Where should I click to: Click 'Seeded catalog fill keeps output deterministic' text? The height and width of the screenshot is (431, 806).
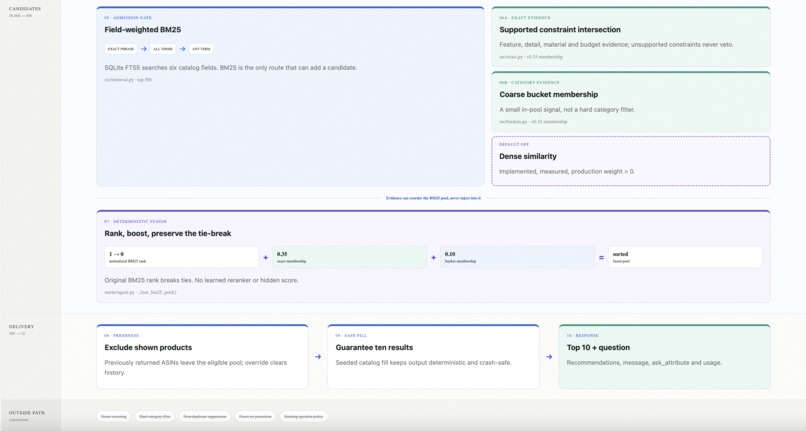[424, 363]
